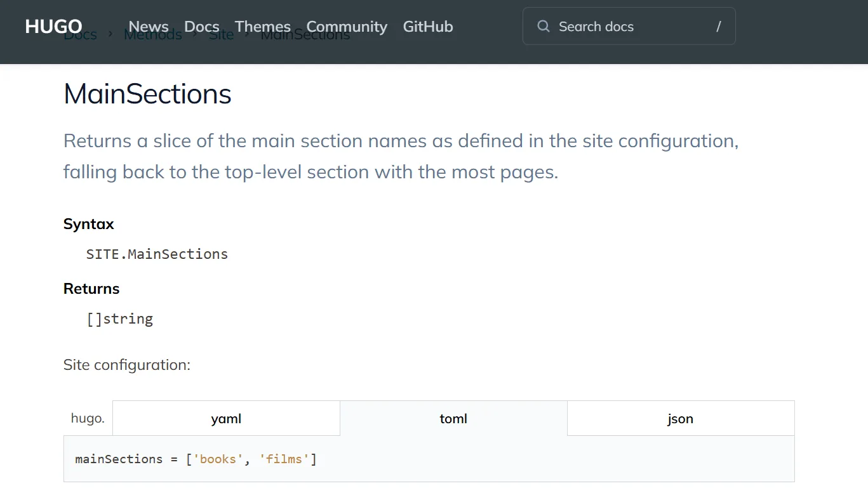Image resolution: width=868 pixels, height=493 pixels.
Task: Click the SITE.MainSections syntax text
Action: (157, 254)
